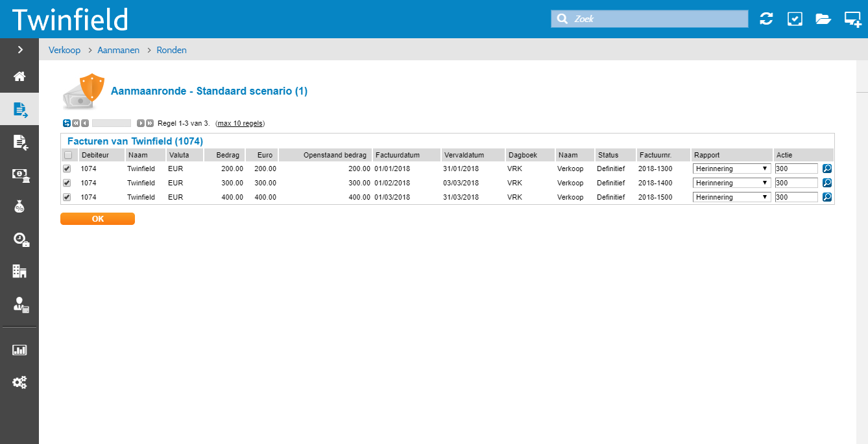
Task: Open the money bag percent sidebar icon
Action: tap(19, 207)
